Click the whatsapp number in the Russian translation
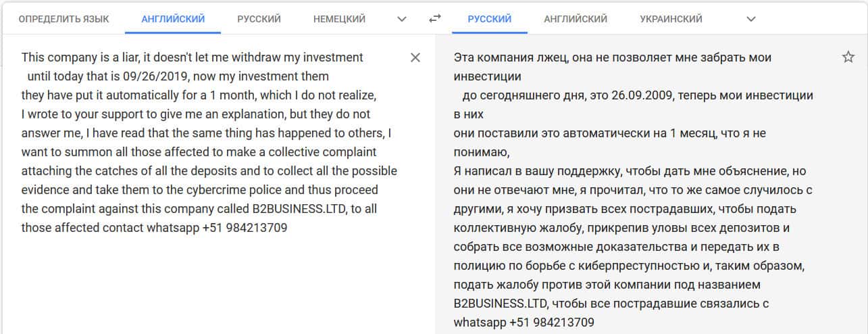Screen dimensions: 868x334 click(552, 323)
